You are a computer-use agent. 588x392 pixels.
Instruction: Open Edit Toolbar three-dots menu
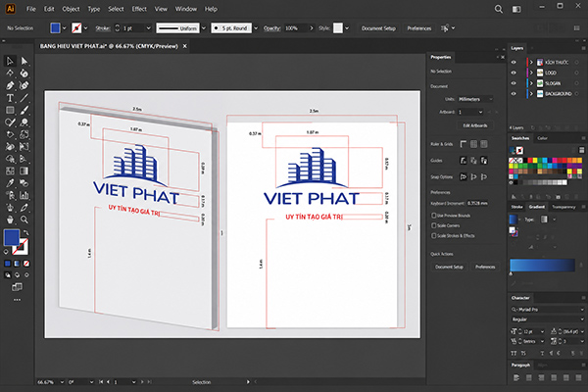[x=17, y=300]
